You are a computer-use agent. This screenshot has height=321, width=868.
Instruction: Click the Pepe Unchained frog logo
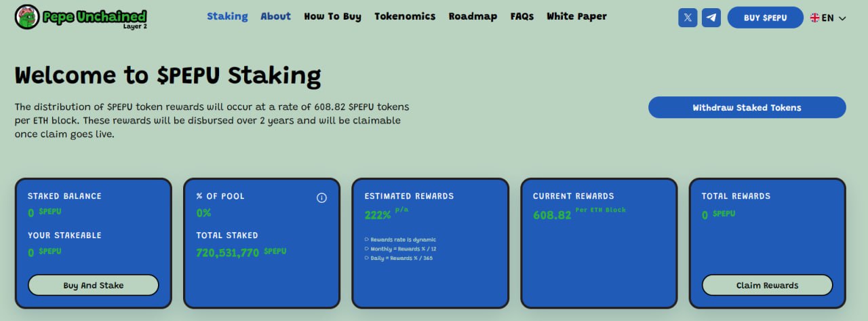pos(26,17)
